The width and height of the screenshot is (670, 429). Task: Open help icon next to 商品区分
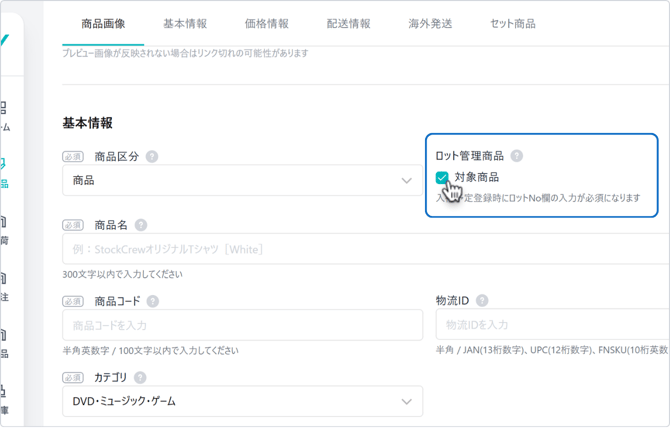(x=152, y=157)
